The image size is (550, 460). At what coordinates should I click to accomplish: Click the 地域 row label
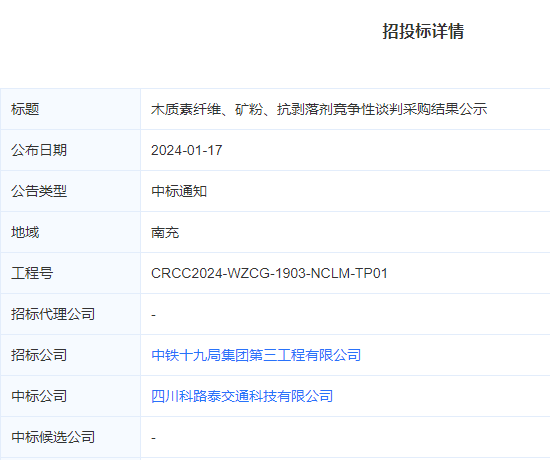pos(25,232)
